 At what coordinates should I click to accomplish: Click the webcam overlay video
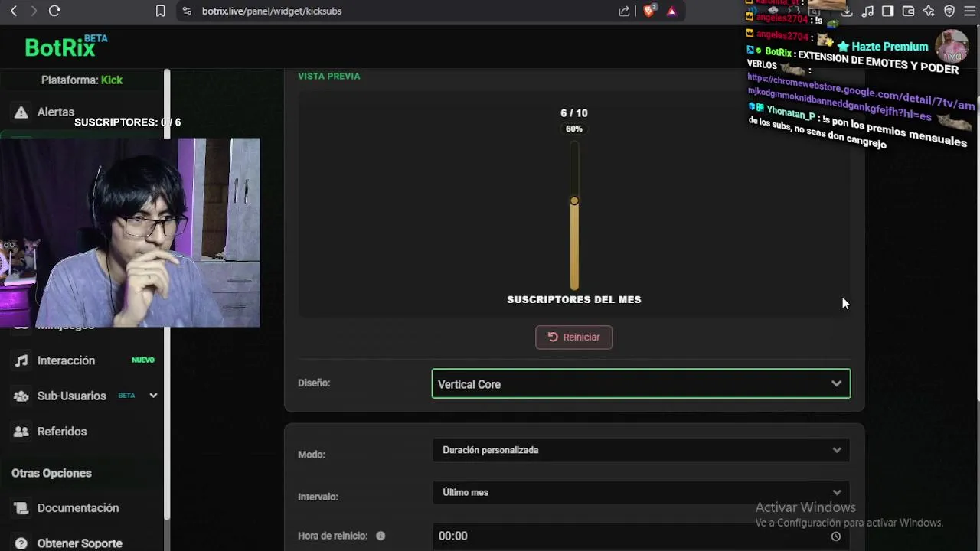click(130, 233)
